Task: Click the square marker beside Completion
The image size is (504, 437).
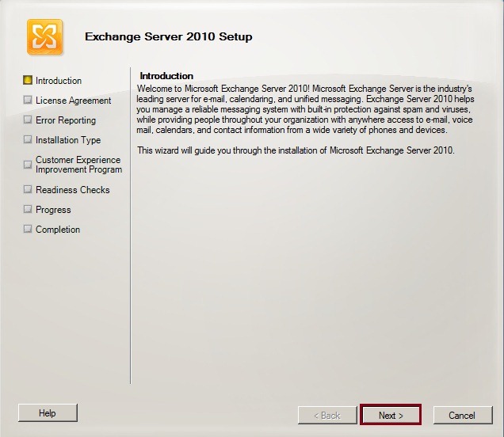Action: 28,229
